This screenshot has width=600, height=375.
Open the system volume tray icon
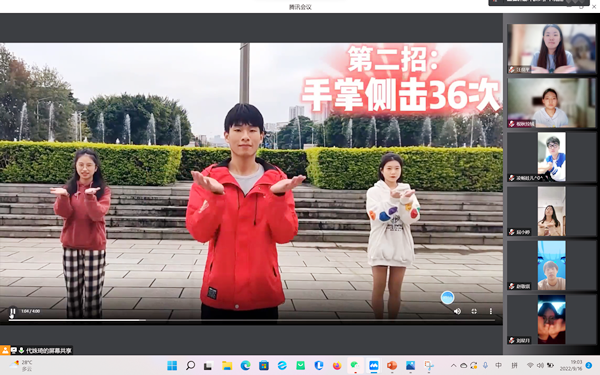540,365
